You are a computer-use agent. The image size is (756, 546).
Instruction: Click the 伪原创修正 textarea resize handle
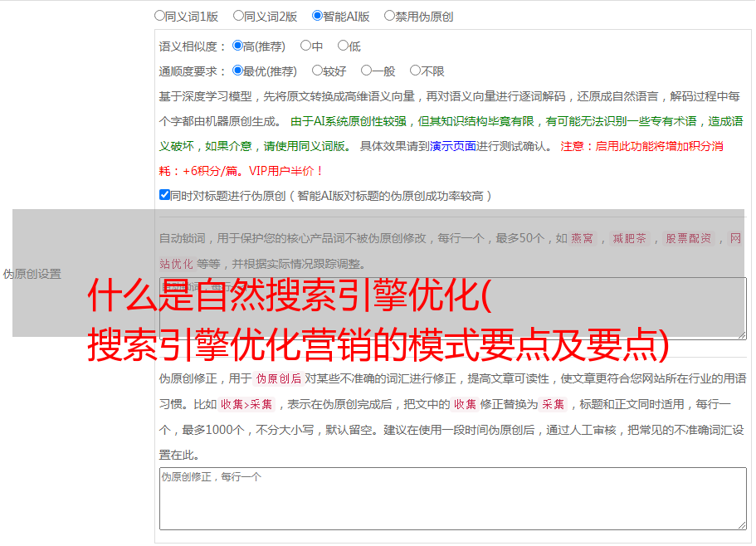(x=742, y=526)
